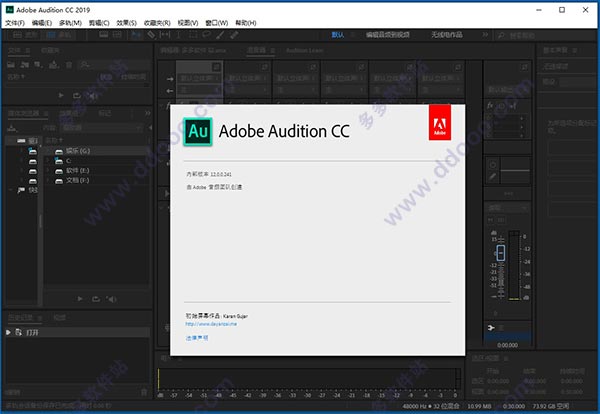
Task: Click Au logo in About dialog
Action: (198, 132)
